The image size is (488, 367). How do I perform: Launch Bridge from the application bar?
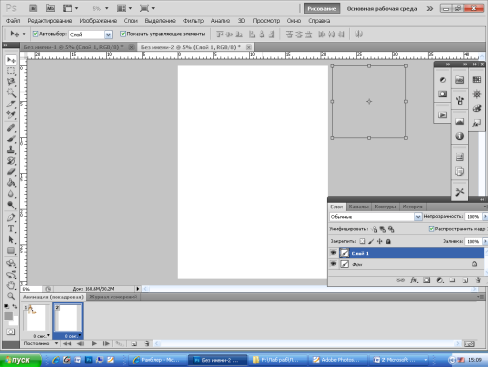33,8
